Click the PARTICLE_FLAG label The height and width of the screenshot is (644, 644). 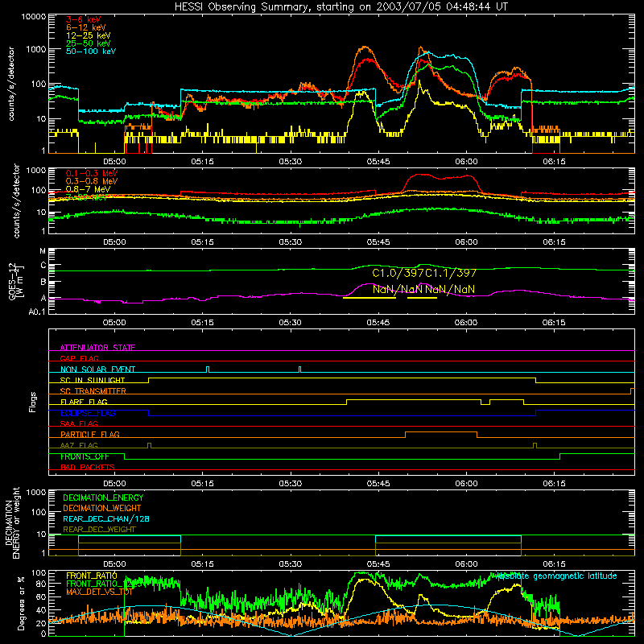90,435
